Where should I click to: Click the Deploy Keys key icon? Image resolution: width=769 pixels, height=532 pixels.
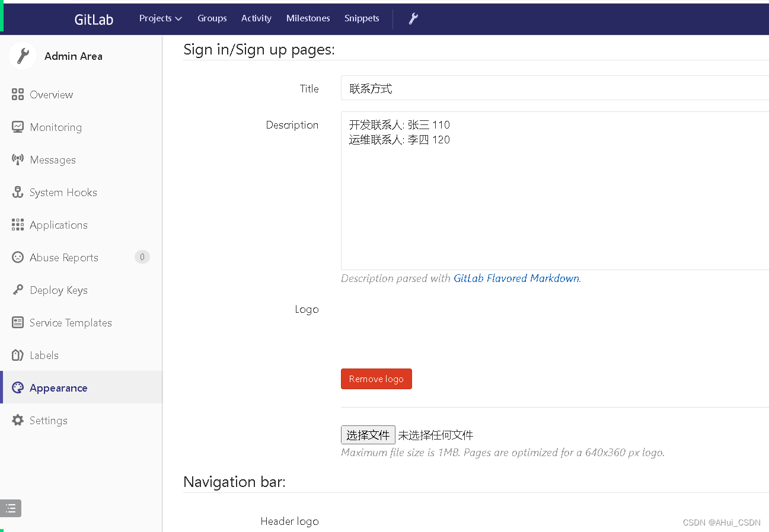(x=18, y=290)
